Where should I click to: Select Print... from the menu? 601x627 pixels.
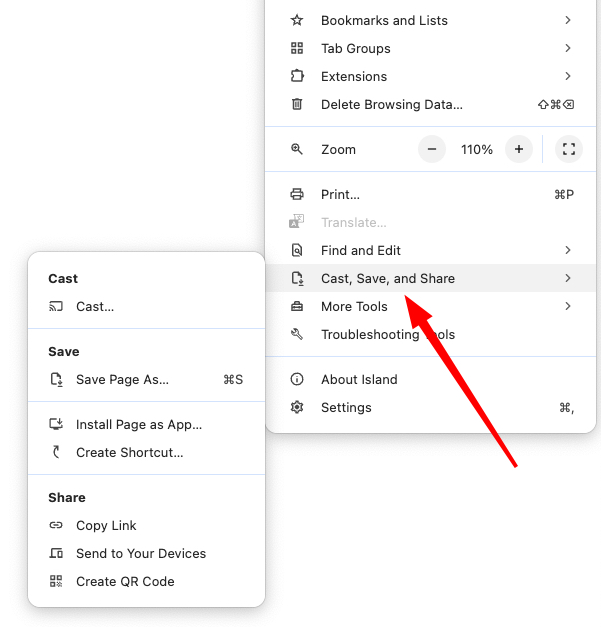(431, 194)
